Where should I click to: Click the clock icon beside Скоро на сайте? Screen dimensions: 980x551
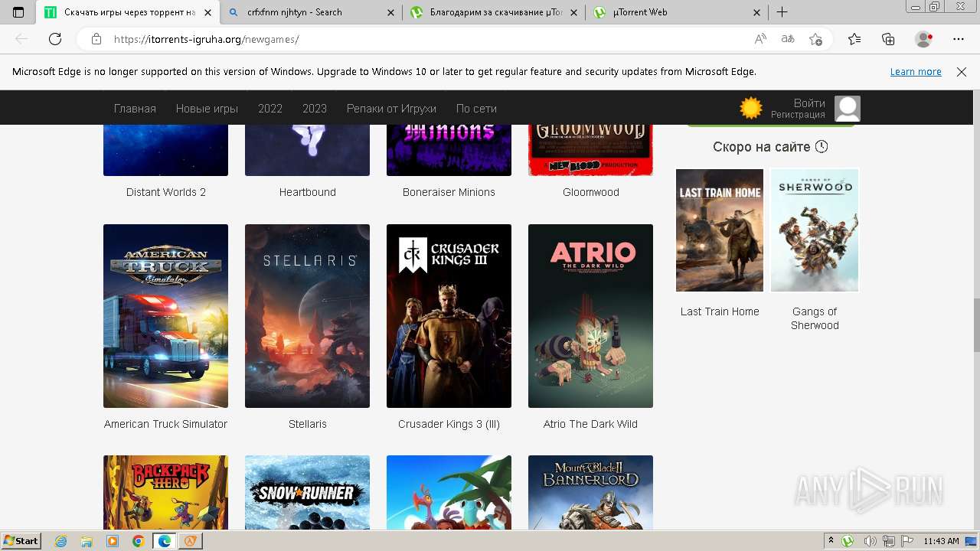(822, 147)
